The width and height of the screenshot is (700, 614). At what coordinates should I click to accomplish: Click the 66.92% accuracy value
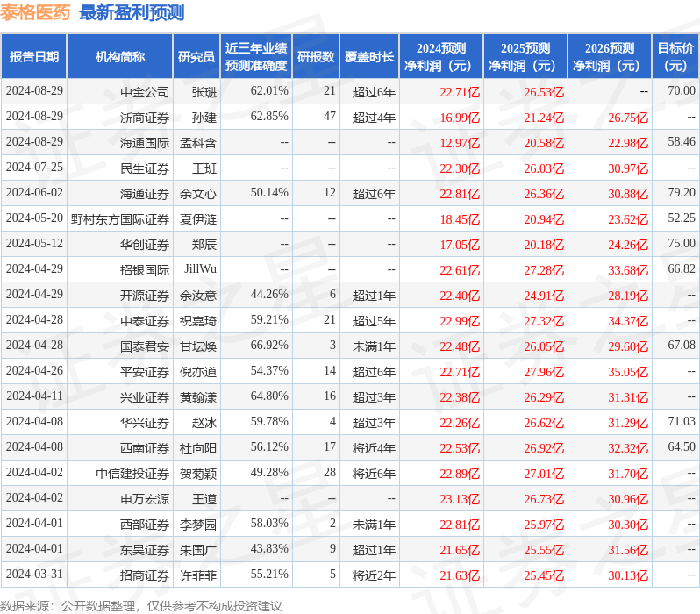pos(269,346)
